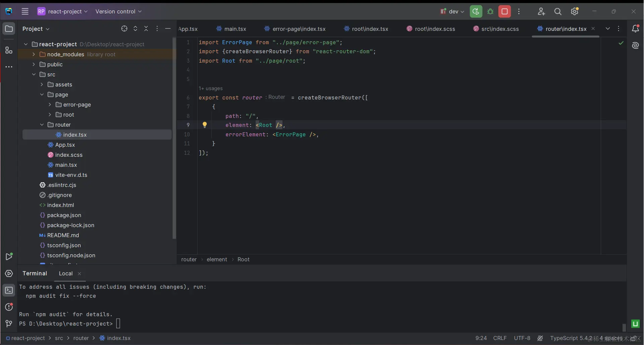This screenshot has height=345, width=644.
Task: Switch to the root\index.scss tab
Action: (431, 29)
